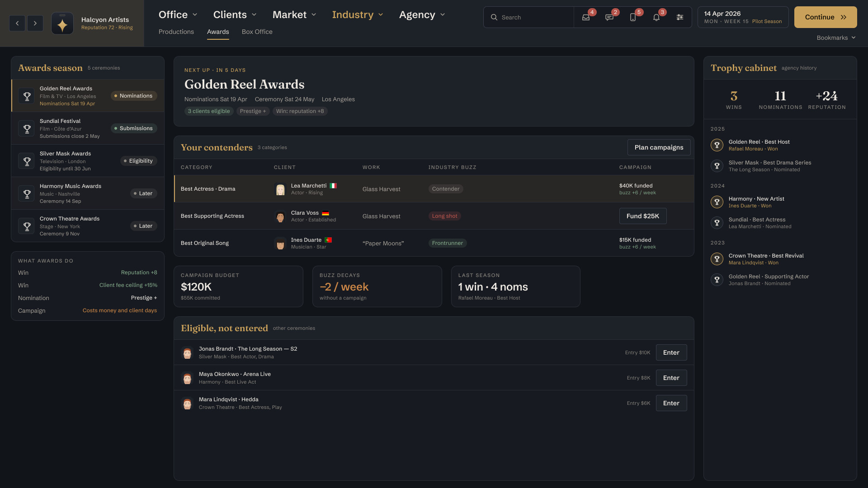868x488 pixels.
Task: Open the inbox icon with 4 notifications
Action: click(586, 17)
